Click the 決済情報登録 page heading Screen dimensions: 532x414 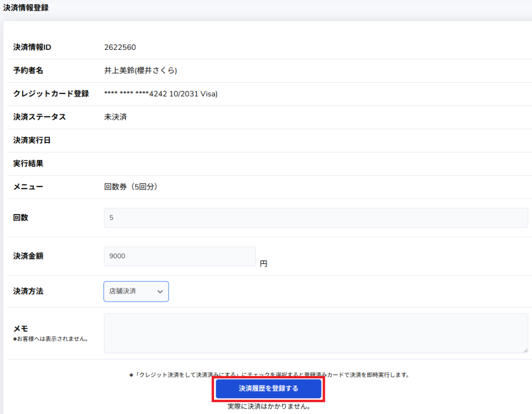[26, 8]
